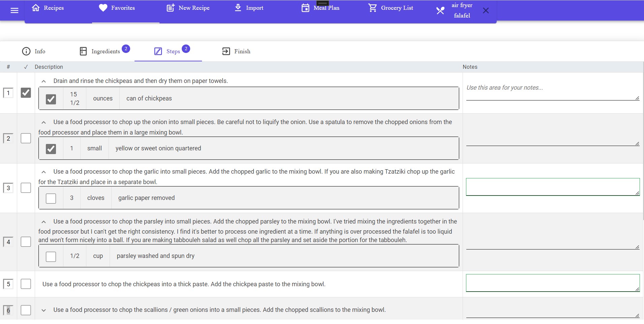
Task: Mark step 6 as completed
Action: [x=26, y=310]
